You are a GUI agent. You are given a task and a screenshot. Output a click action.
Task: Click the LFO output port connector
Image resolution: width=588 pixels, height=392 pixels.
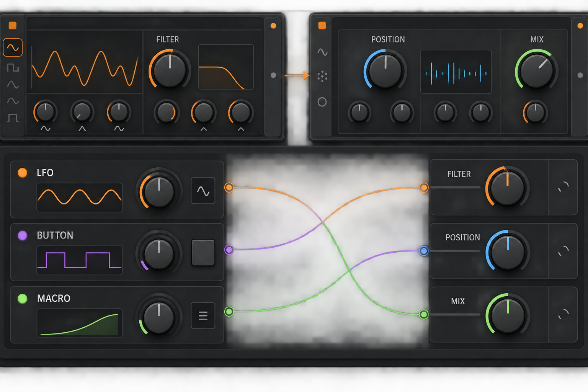click(229, 187)
